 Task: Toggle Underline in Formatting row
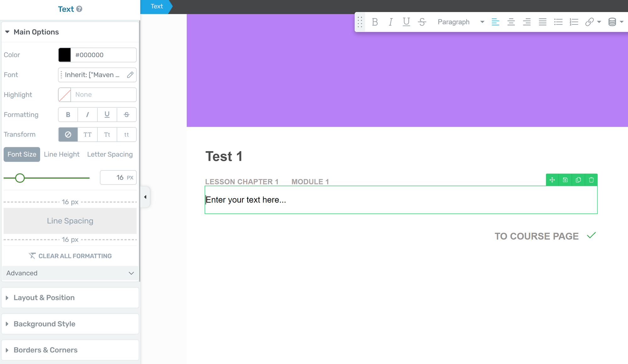coord(107,115)
